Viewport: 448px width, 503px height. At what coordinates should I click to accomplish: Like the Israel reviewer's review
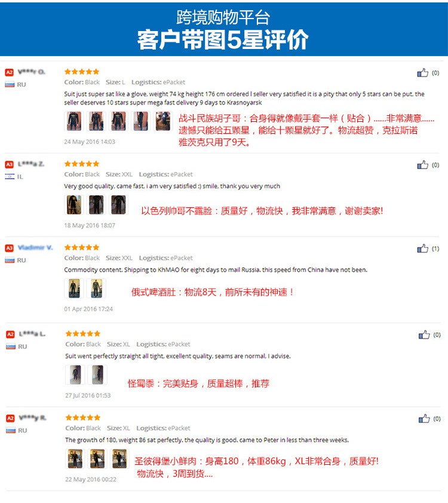pyautogui.click(x=422, y=165)
